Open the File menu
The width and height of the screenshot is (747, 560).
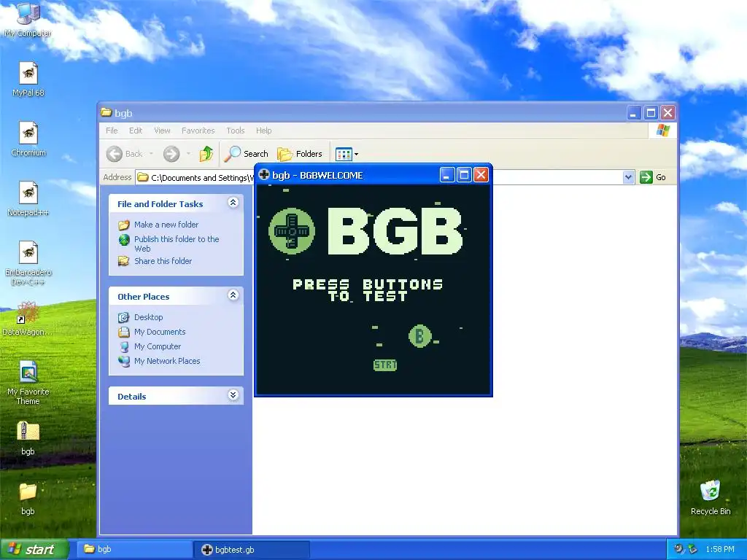pos(112,131)
